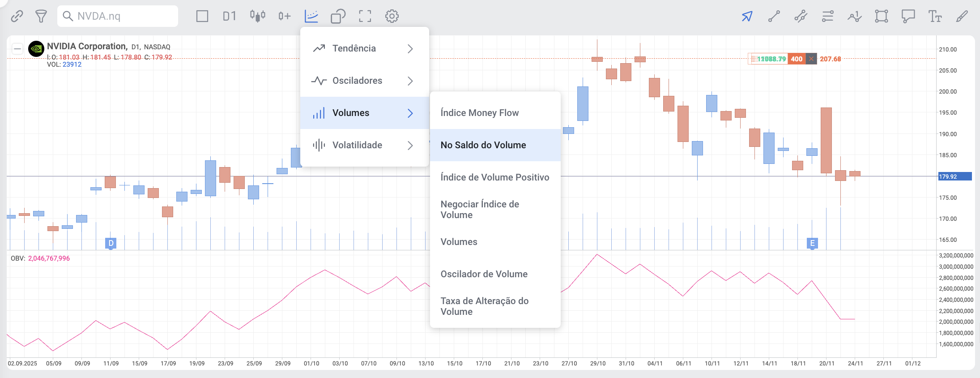This screenshot has width=980, height=378.
Task: Add the Oscilador de Volume indicator
Action: 495,274
